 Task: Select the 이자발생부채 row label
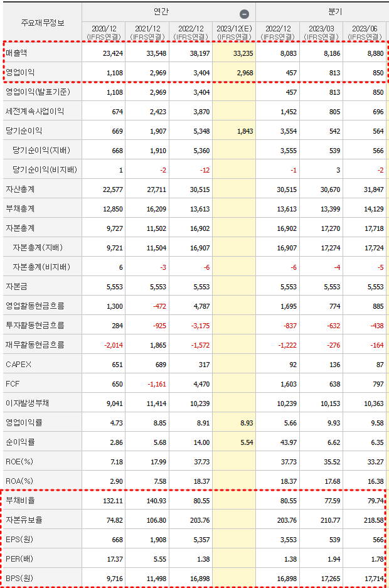pyautogui.click(x=28, y=404)
